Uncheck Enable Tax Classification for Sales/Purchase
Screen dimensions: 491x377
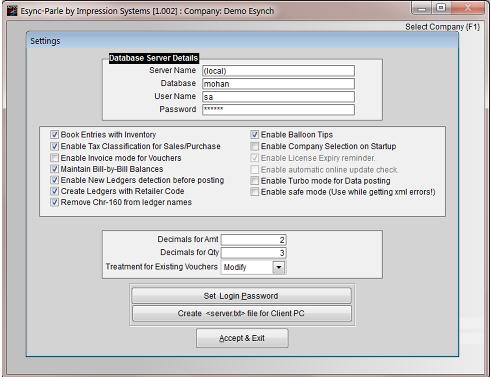(x=54, y=146)
